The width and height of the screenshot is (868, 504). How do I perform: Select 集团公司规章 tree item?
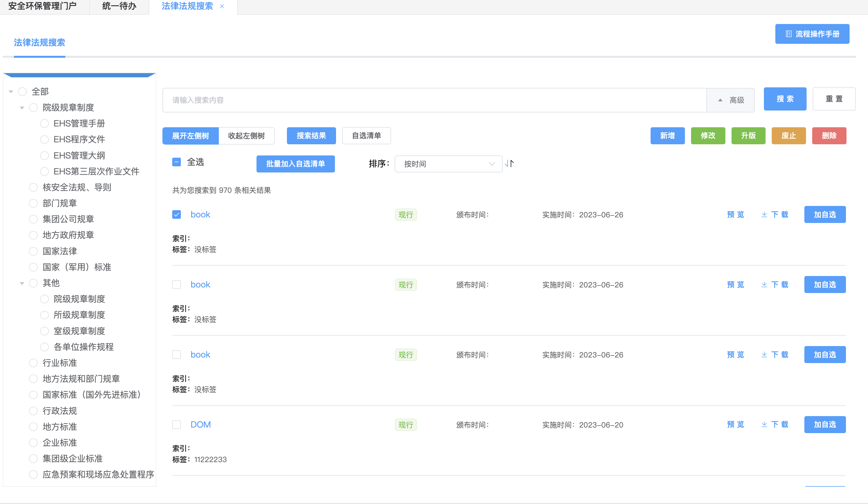coord(68,219)
